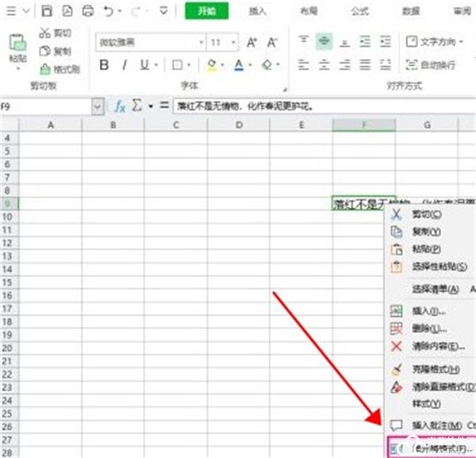Choose Copy (复制) in the context menu
This screenshot has width=476, height=458.
[x=426, y=232]
